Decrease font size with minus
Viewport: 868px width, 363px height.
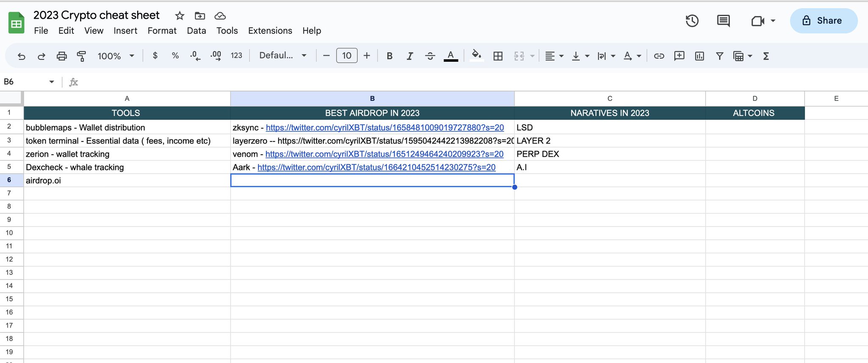[326, 55]
